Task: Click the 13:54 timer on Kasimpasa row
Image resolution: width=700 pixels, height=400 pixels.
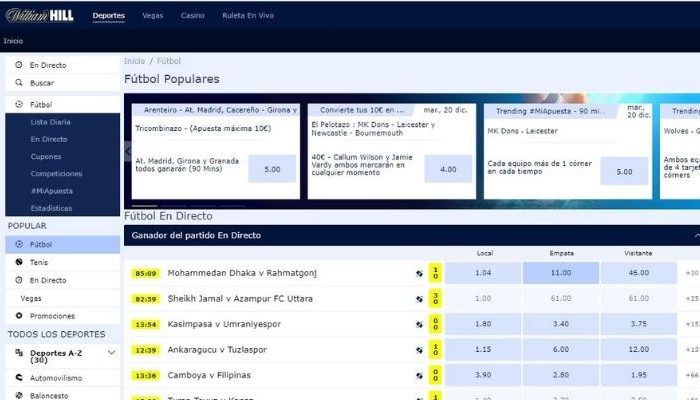Action: 146,325
